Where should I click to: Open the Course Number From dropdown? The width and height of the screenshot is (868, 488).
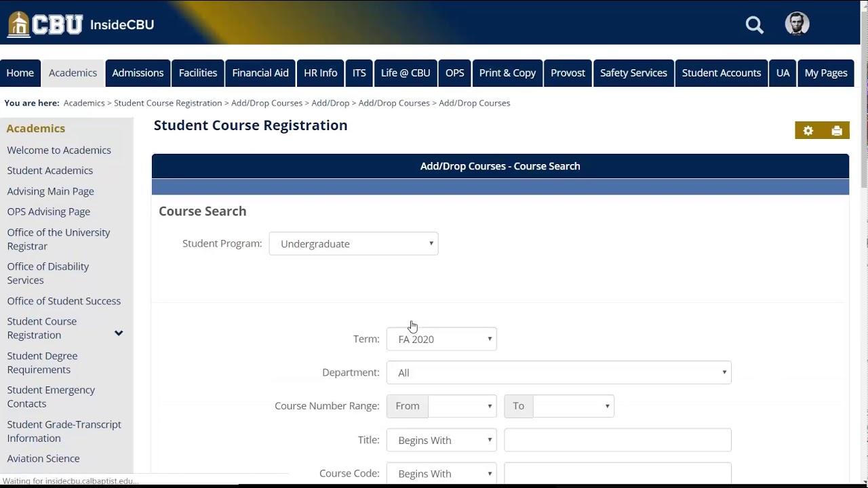click(462, 406)
